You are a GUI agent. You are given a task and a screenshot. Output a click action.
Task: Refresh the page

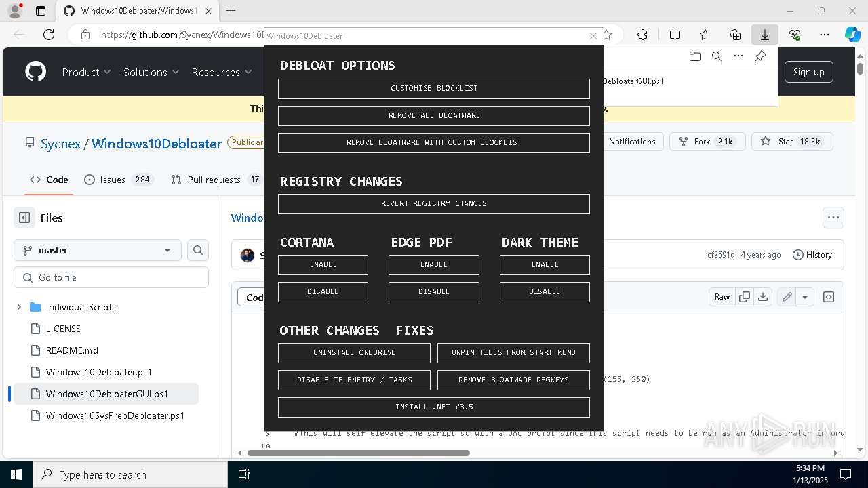coord(49,35)
